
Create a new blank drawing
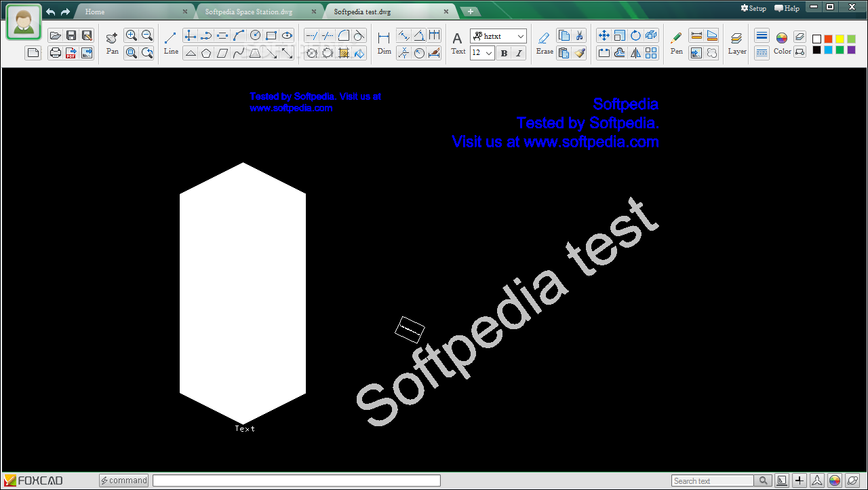33,53
